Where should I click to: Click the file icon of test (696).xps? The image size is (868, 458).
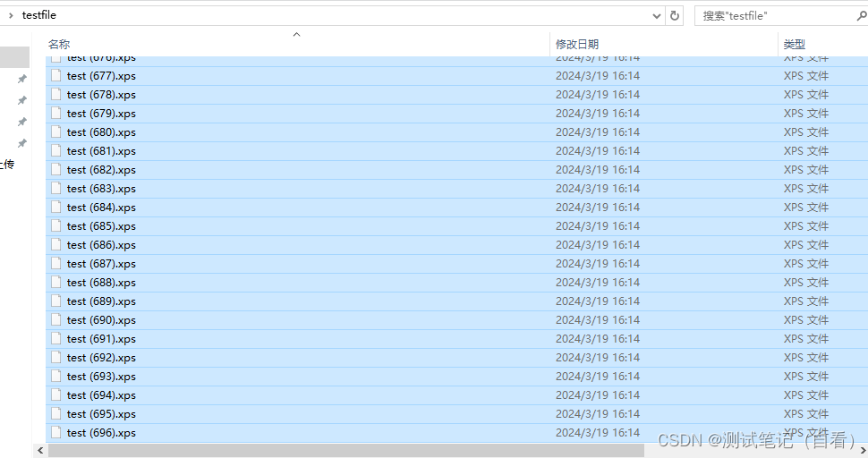(55, 433)
